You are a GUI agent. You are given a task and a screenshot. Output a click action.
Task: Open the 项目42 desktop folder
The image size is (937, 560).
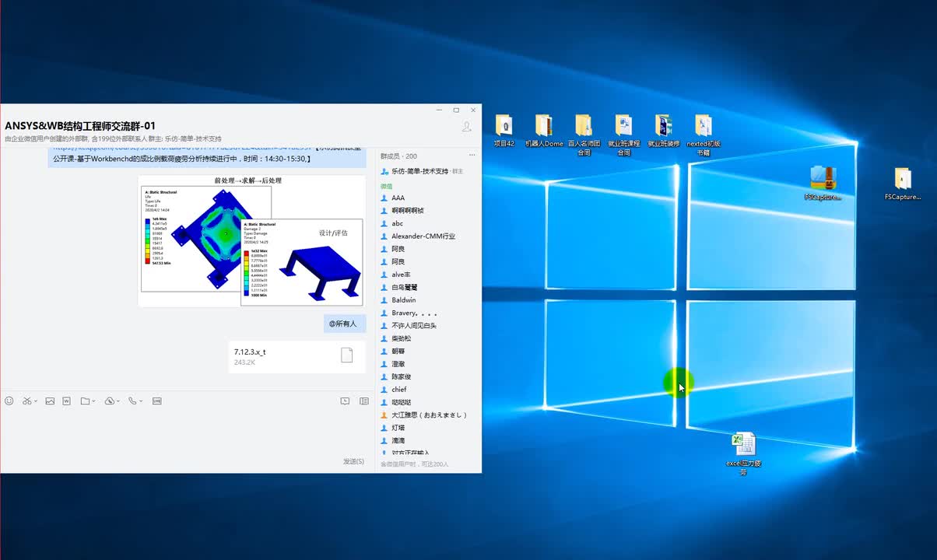[x=504, y=131]
